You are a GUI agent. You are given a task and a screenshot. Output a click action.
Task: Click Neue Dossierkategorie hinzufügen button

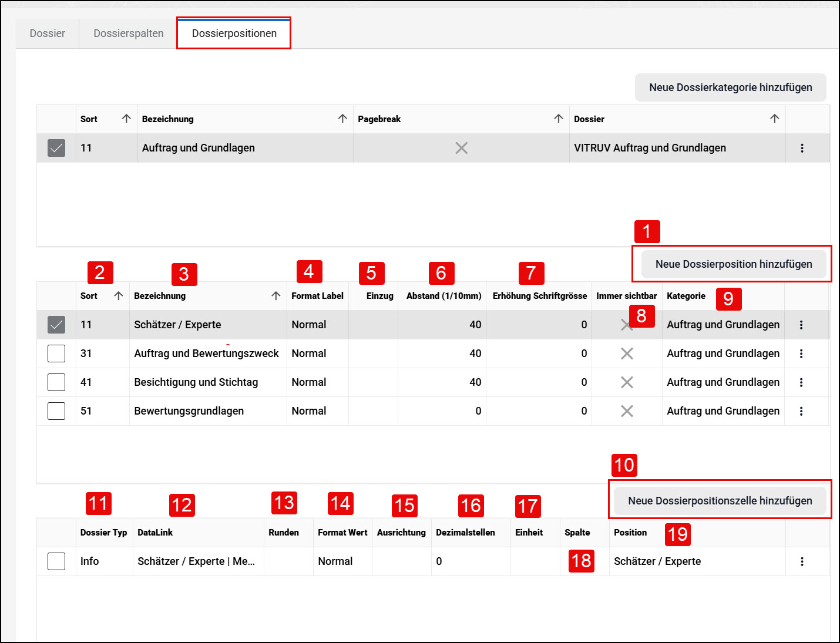pyautogui.click(x=731, y=87)
